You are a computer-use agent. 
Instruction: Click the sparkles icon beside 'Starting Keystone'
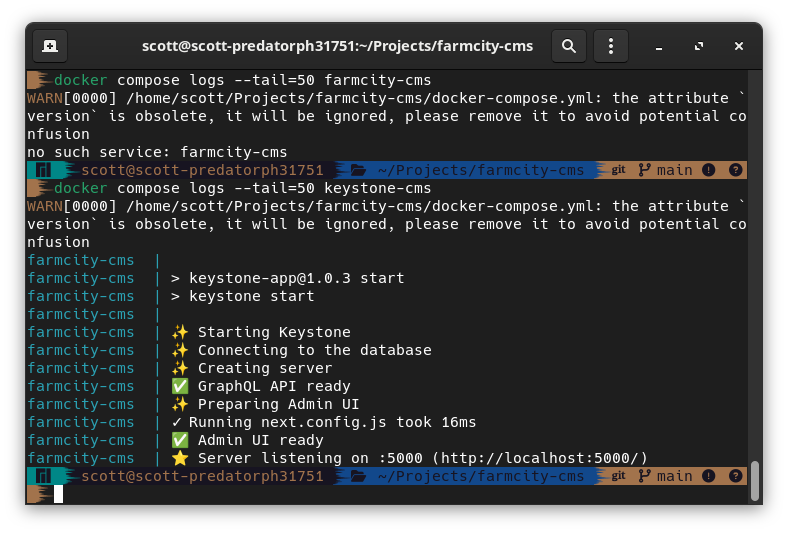click(180, 332)
